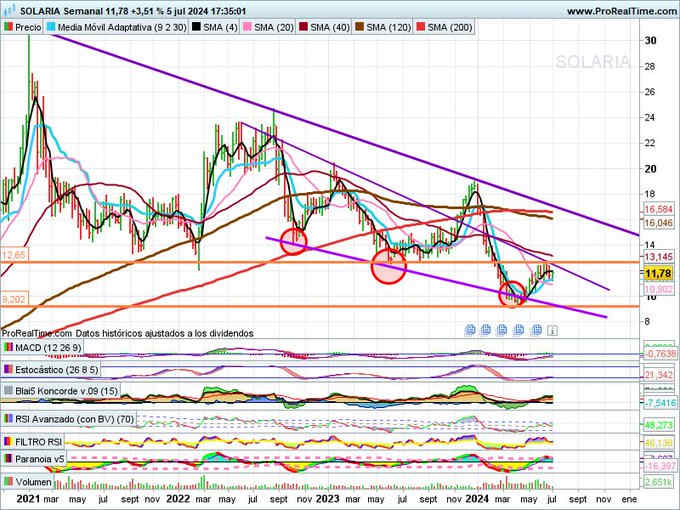Viewport: 680px width, 510px height.
Task: Click the MACD indicator color icon
Action: pos(8,347)
